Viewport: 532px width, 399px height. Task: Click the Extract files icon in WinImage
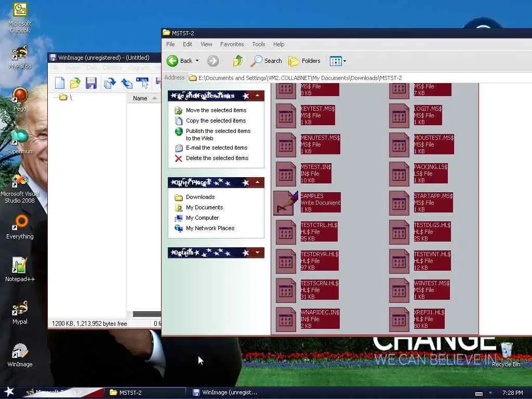point(127,83)
